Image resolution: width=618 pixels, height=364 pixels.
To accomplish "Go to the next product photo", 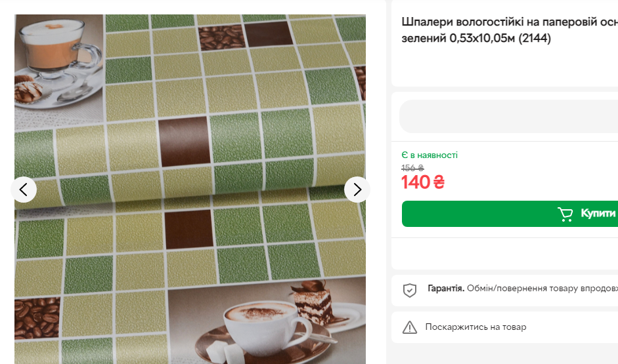I will point(357,190).
